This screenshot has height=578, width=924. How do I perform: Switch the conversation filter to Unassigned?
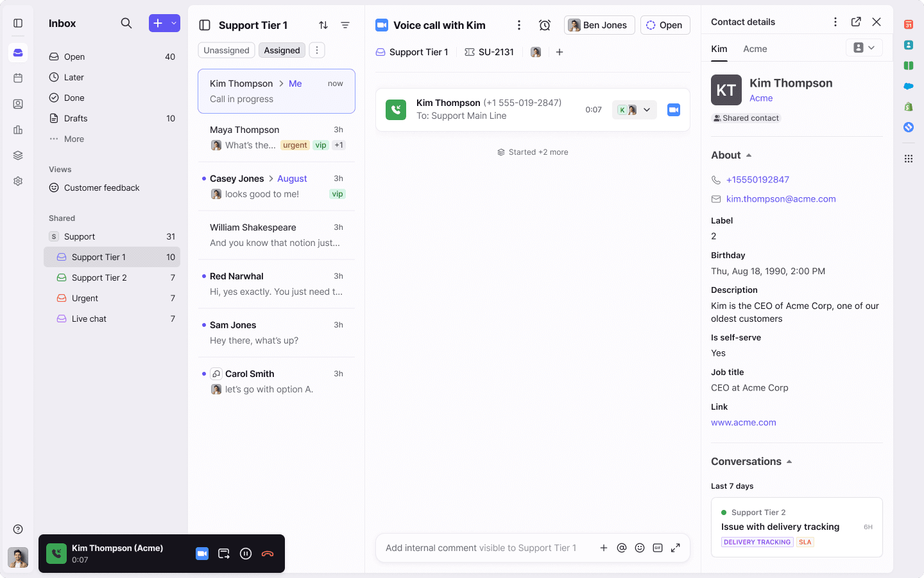click(x=226, y=49)
